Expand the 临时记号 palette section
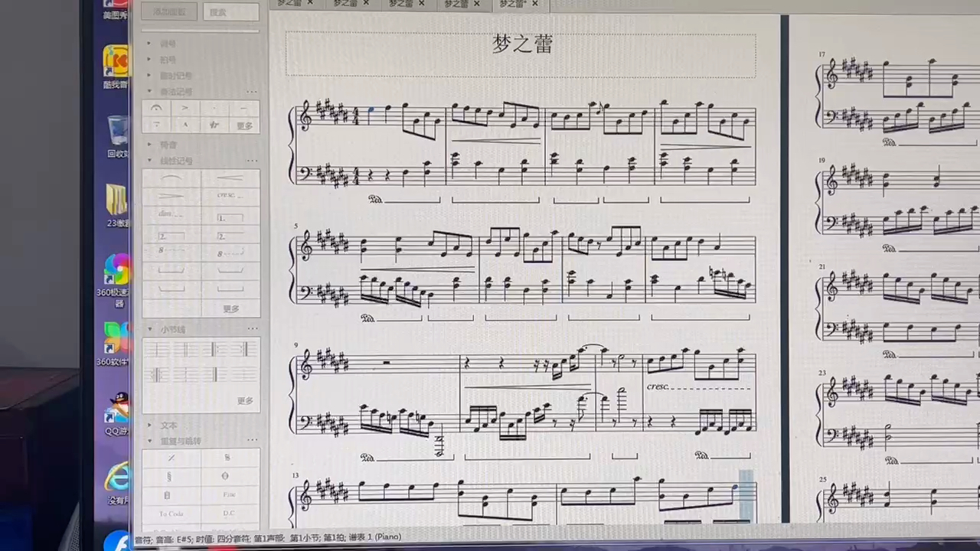Image resolution: width=980 pixels, height=551 pixels. click(x=175, y=76)
